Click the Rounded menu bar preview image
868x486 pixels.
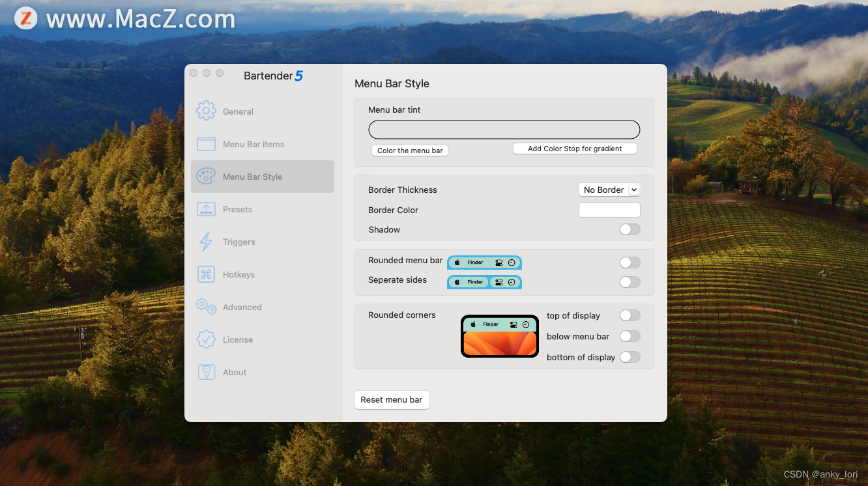click(x=484, y=263)
